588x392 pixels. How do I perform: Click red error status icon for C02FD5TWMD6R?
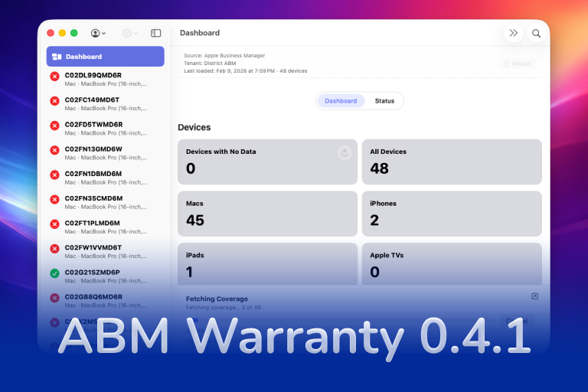point(55,126)
